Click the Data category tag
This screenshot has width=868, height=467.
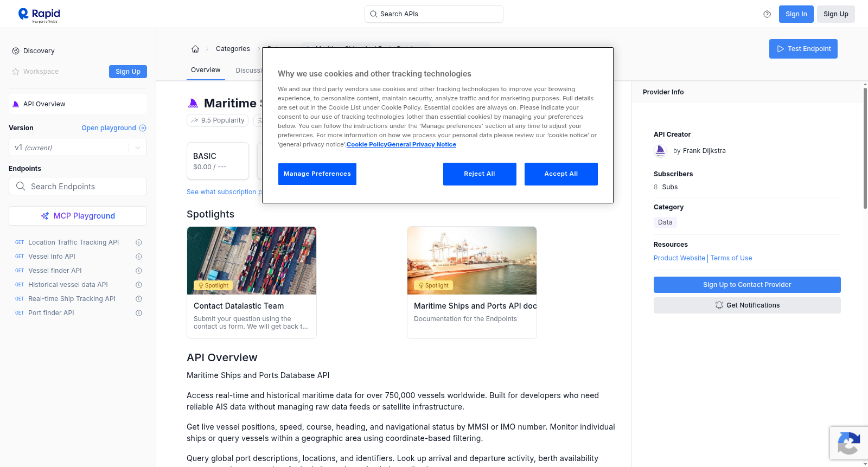[665, 222]
